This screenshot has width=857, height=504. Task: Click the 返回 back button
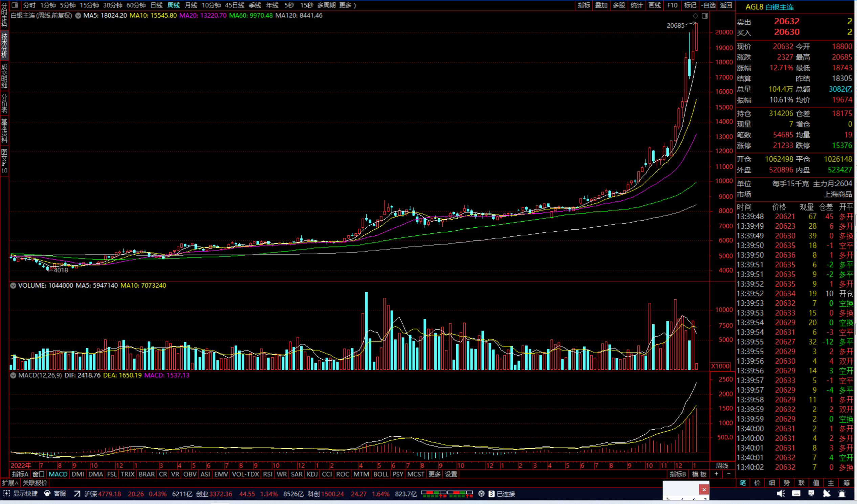coord(726,5)
